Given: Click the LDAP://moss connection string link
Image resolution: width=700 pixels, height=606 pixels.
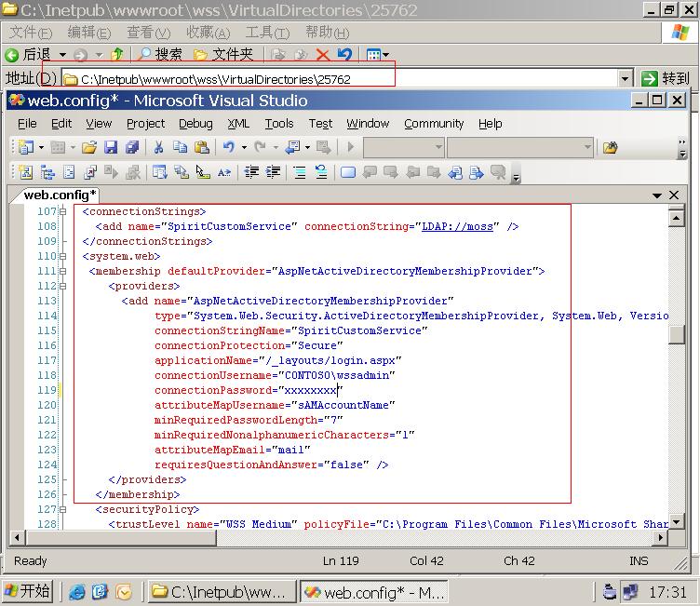Looking at the screenshot, I should (x=460, y=226).
